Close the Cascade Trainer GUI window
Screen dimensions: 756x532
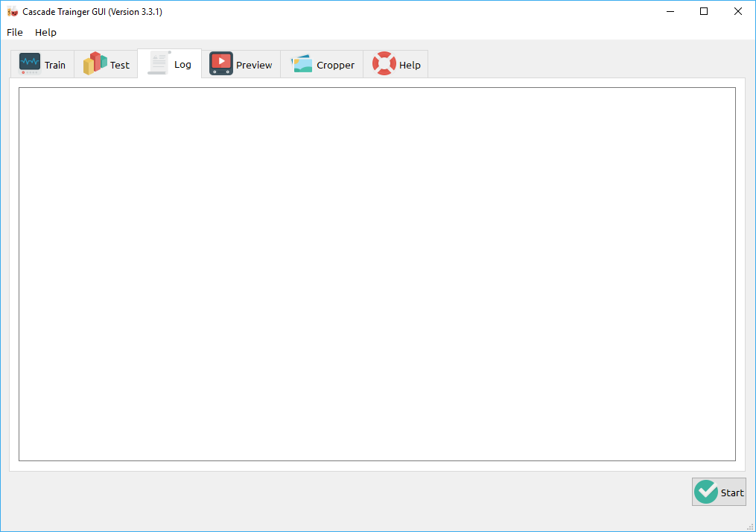pyautogui.click(x=737, y=11)
